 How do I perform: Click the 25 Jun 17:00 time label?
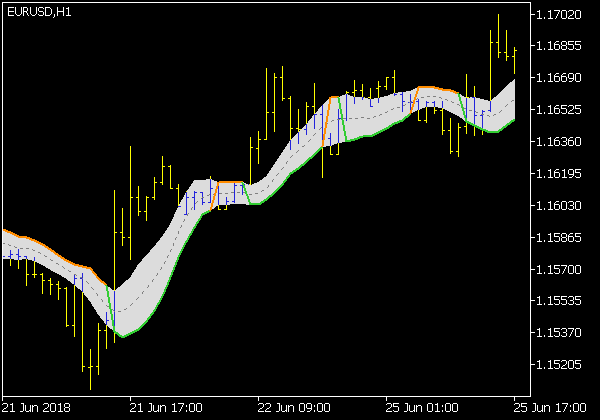[x=550, y=408]
